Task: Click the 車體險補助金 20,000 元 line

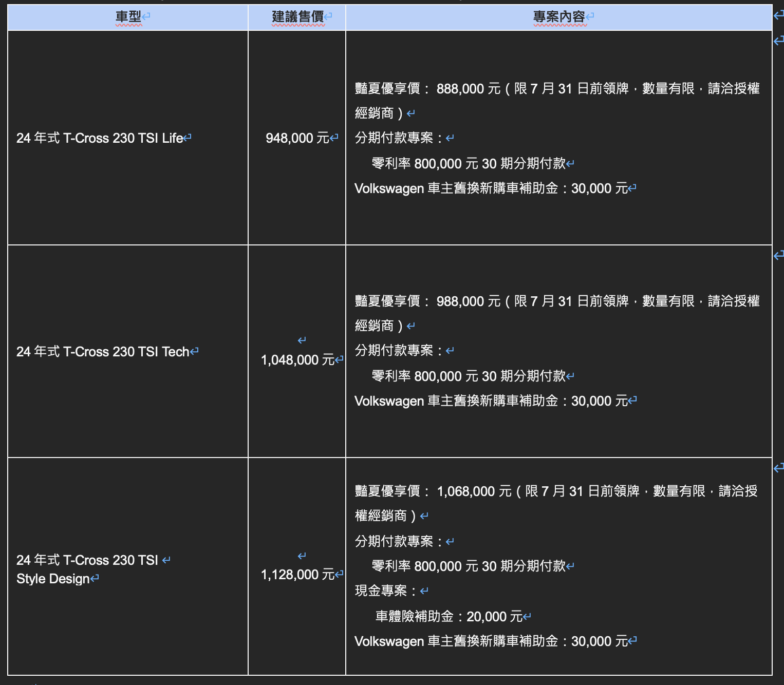Action: 449,617
